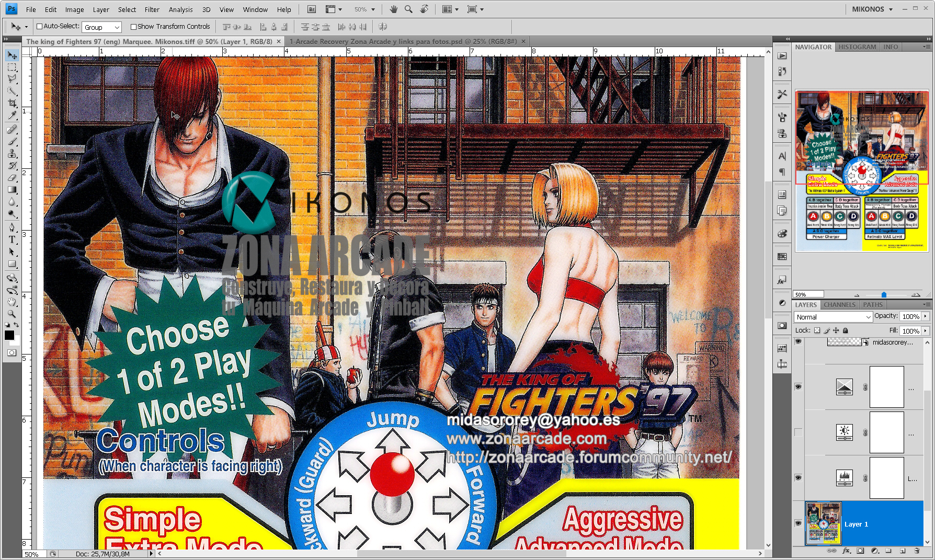Open the Filter menu
Viewport: 935px width, 560px height.
pos(152,9)
